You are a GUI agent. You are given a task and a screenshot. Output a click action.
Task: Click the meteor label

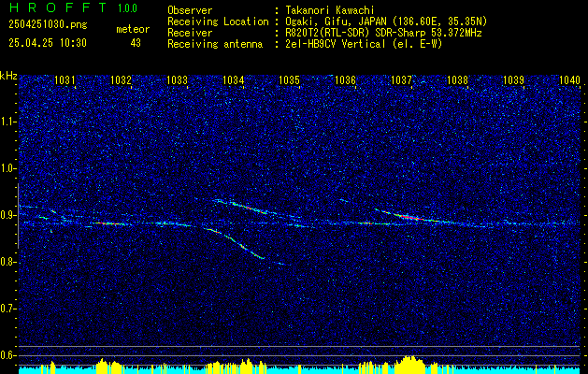pos(133,29)
